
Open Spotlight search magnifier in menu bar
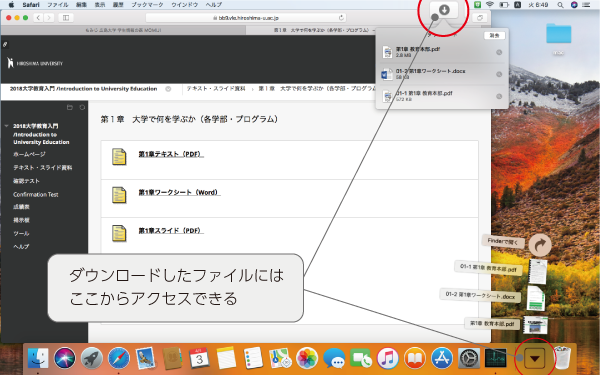point(560,5)
